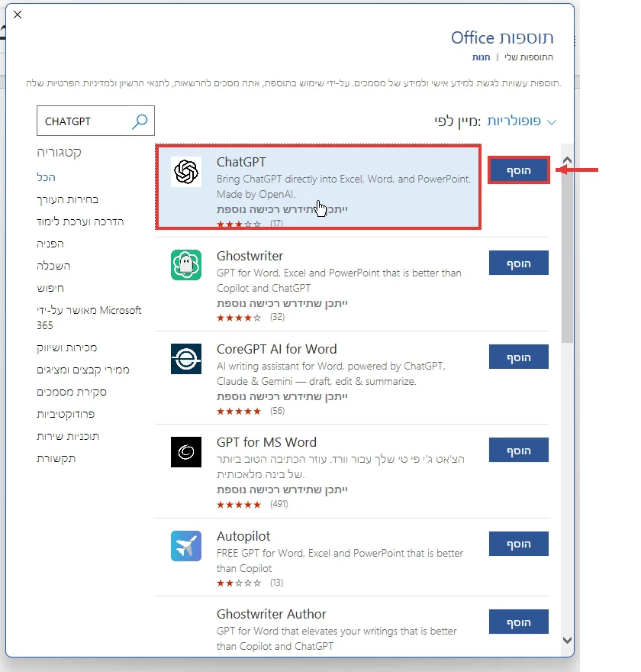Select the הכל category
This screenshot has width=641, height=672.
[x=47, y=177]
